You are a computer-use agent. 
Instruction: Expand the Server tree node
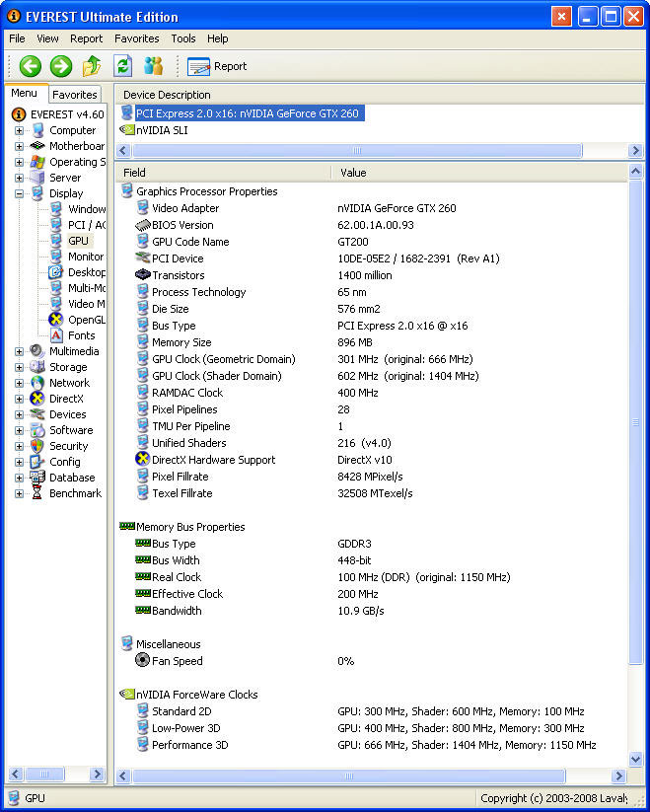[19, 178]
